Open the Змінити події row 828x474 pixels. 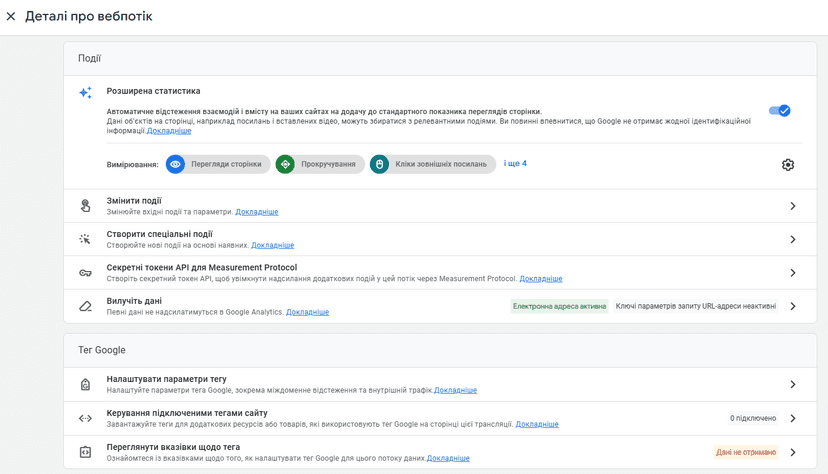(x=440, y=206)
